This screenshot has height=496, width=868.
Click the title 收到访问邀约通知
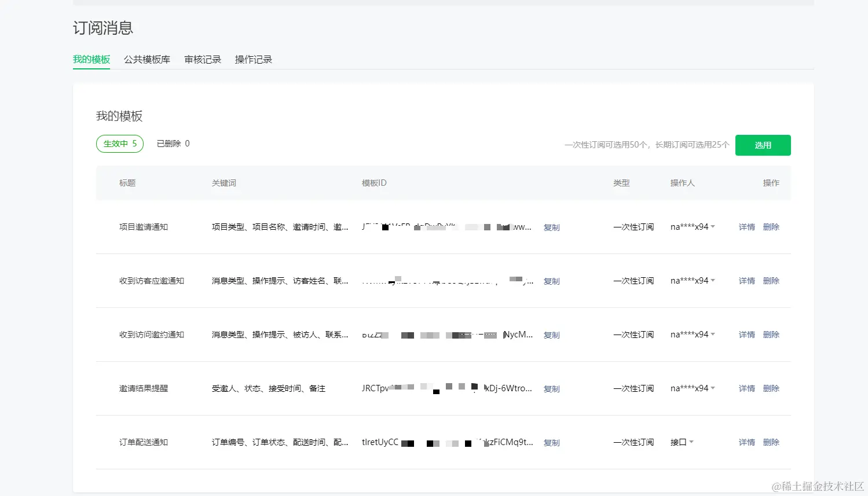coord(152,335)
